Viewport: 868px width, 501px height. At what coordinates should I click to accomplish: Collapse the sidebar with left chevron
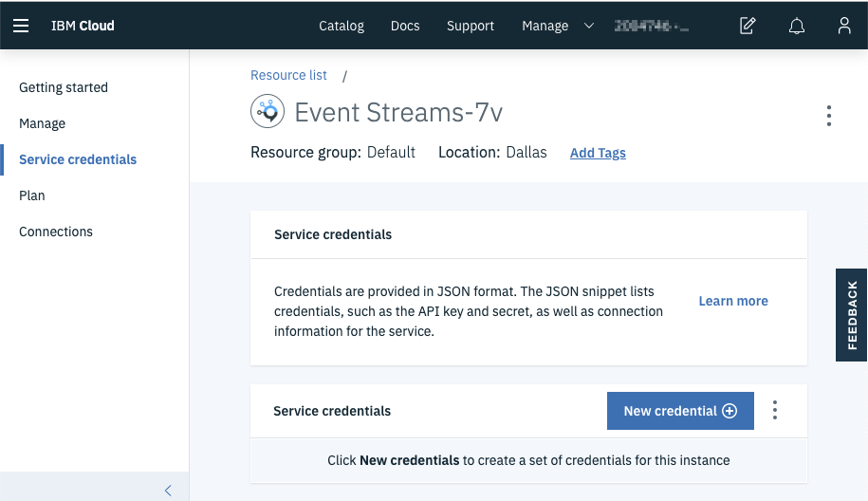pos(168,490)
